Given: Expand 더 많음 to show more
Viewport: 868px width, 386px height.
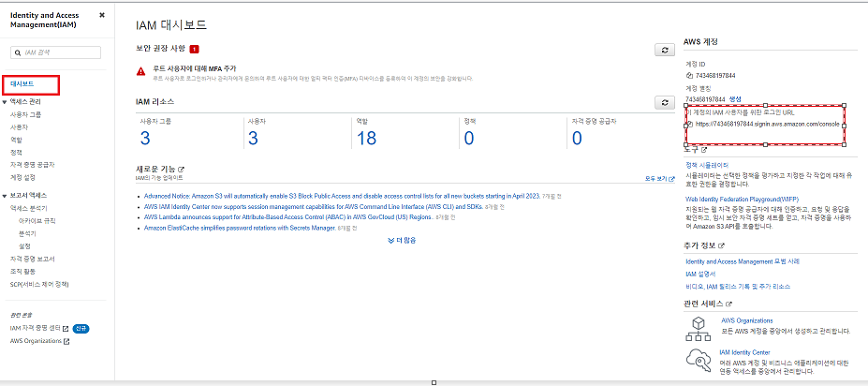Looking at the screenshot, I should 402,241.
